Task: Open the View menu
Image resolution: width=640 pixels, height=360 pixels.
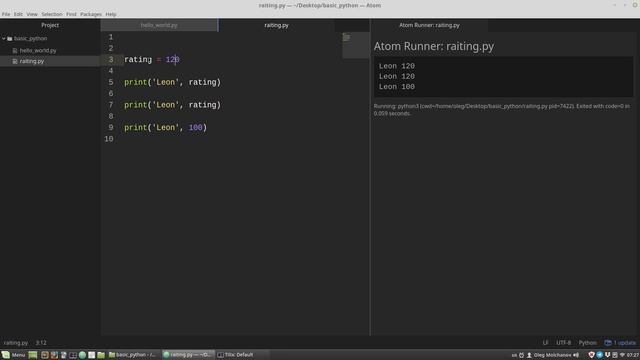Action: pyautogui.click(x=32, y=14)
